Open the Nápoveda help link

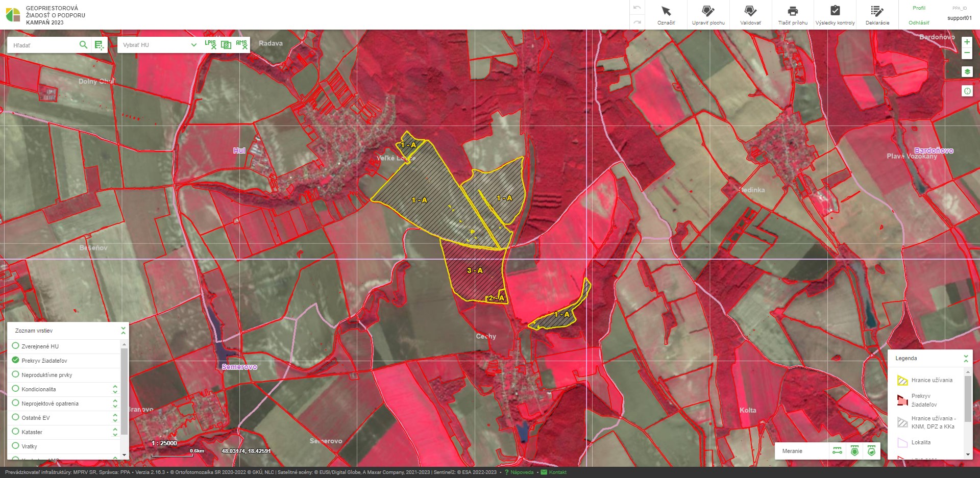coord(522,472)
